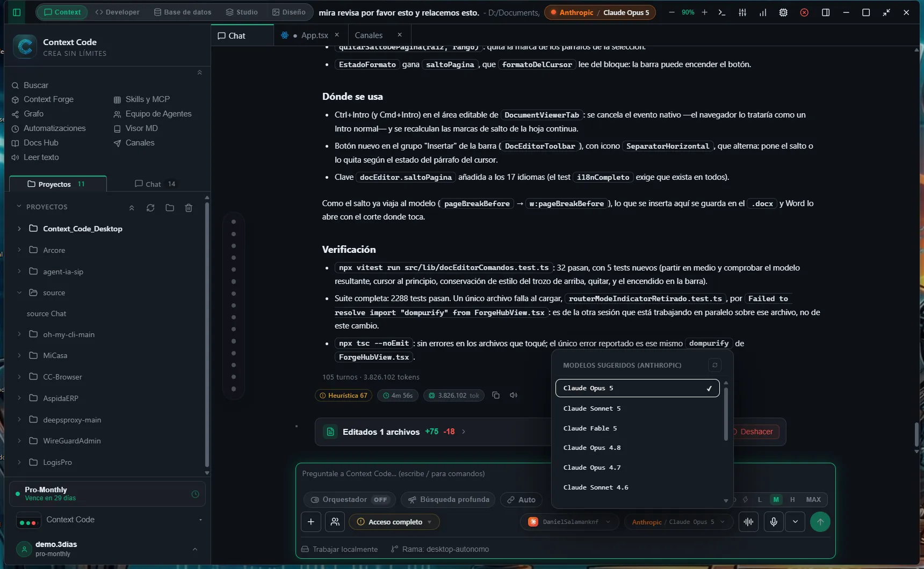This screenshot has height=569, width=924.
Task: Open the sliders settings icon in title bar
Action: tap(742, 12)
